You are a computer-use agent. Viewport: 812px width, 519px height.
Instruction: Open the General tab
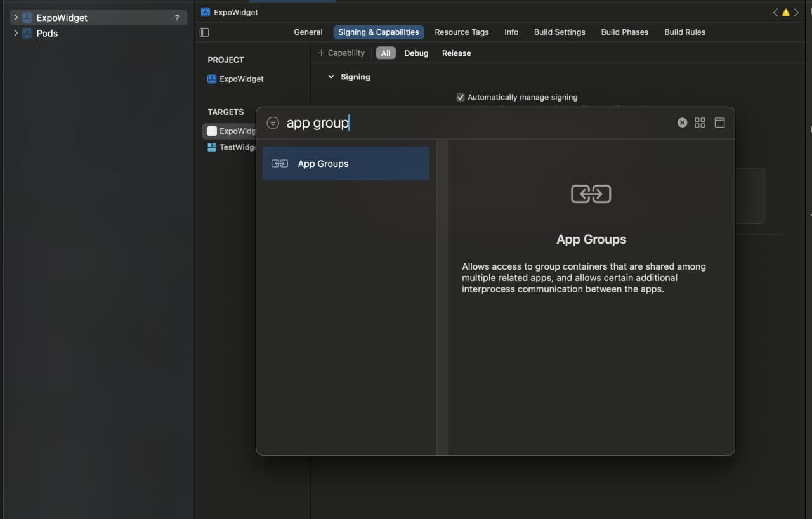(308, 32)
